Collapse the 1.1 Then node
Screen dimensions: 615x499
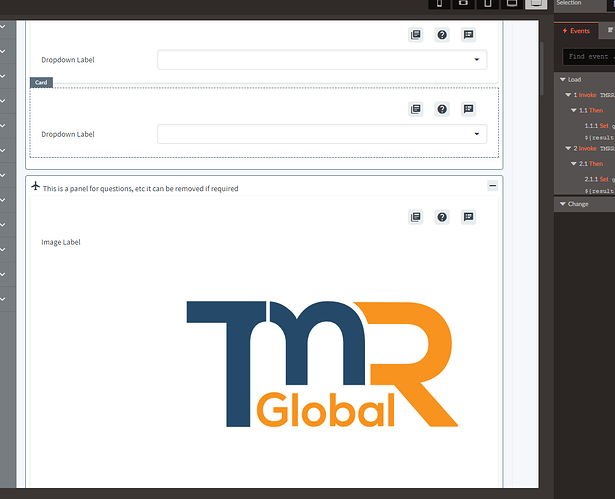(x=573, y=110)
